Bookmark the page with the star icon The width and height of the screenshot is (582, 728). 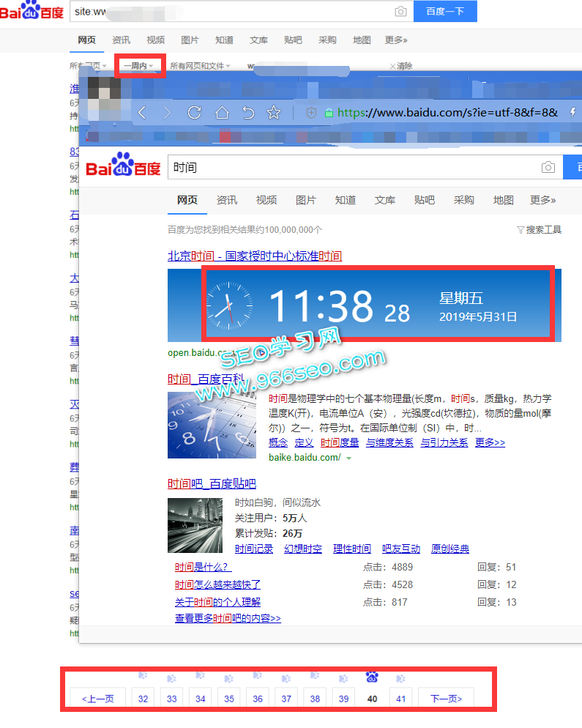[274, 112]
